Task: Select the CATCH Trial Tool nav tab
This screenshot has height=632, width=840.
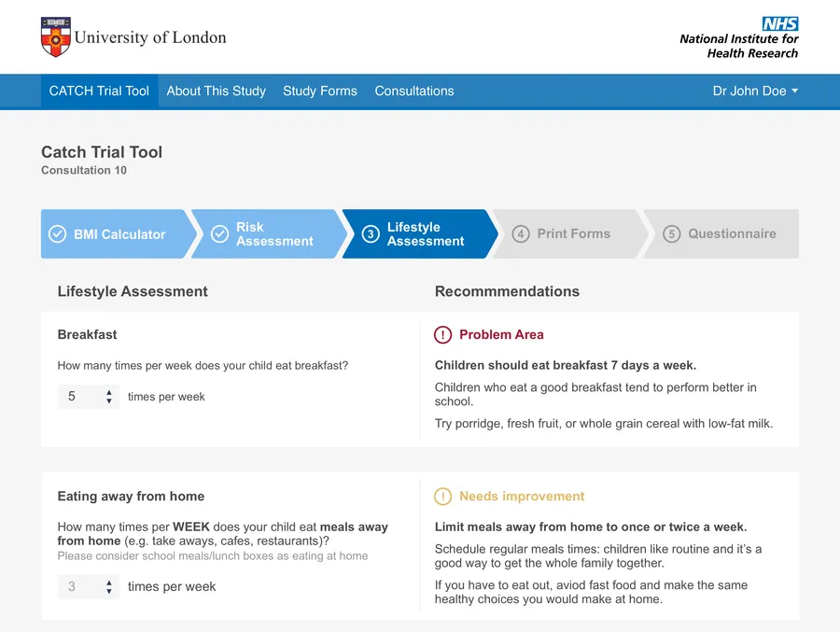Action: (99, 91)
